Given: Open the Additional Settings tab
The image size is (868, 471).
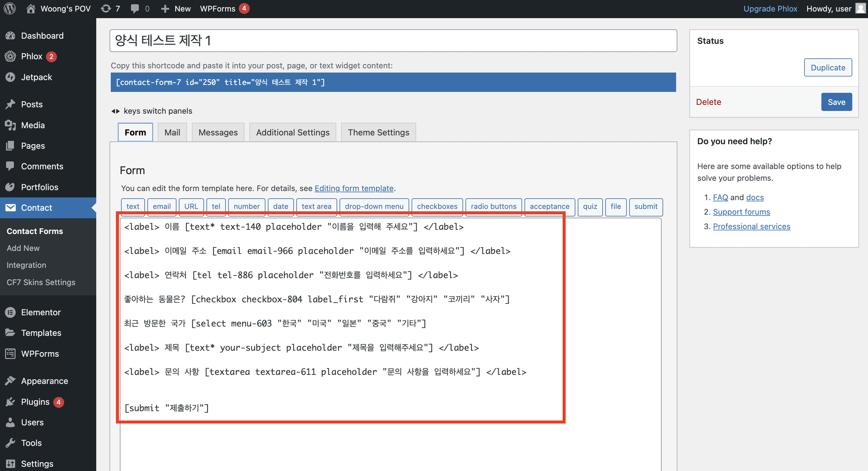Looking at the screenshot, I should click(x=292, y=132).
